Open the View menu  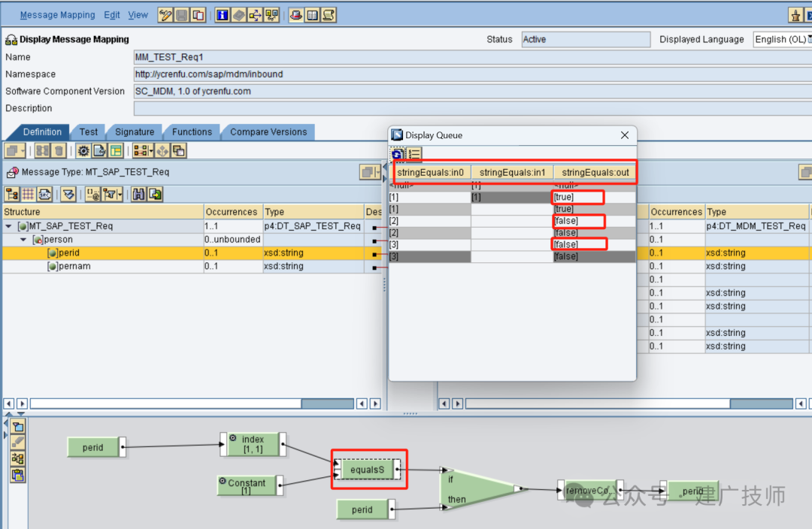(x=138, y=15)
